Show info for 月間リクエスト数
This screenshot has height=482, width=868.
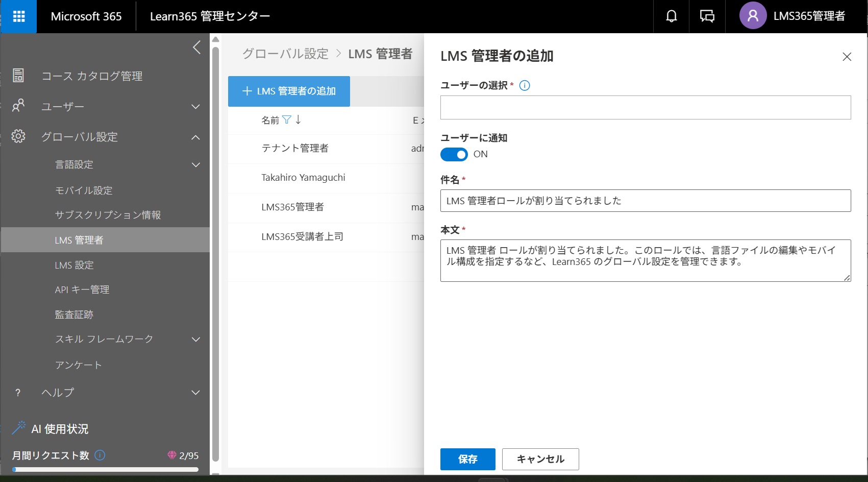tap(100, 455)
